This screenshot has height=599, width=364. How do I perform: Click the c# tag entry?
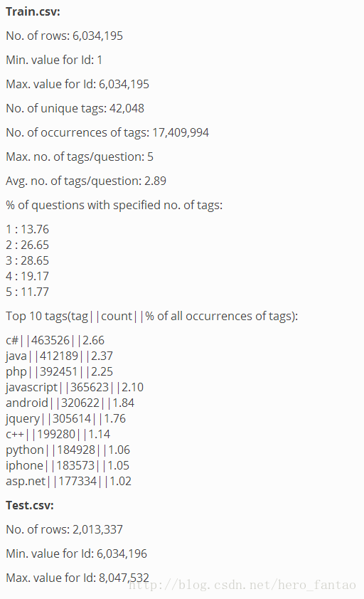55,340
